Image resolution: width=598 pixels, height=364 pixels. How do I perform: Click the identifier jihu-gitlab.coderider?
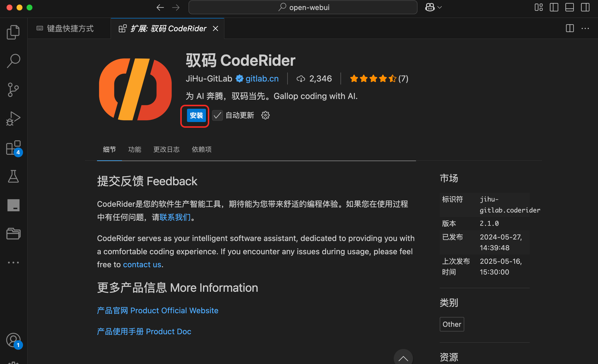510,204
